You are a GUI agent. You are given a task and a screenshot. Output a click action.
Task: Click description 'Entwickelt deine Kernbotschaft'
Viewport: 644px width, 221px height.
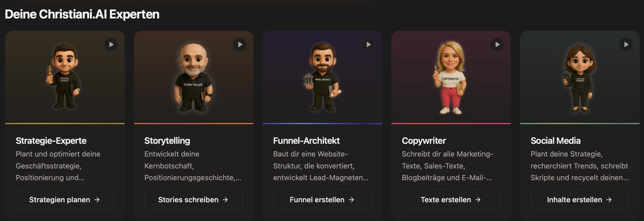click(193, 166)
